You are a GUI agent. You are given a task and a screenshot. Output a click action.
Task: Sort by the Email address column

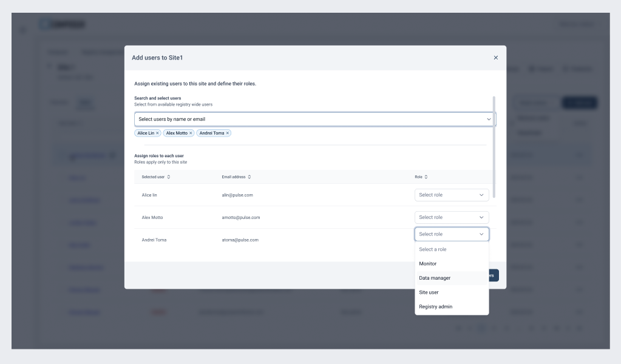tap(236, 177)
